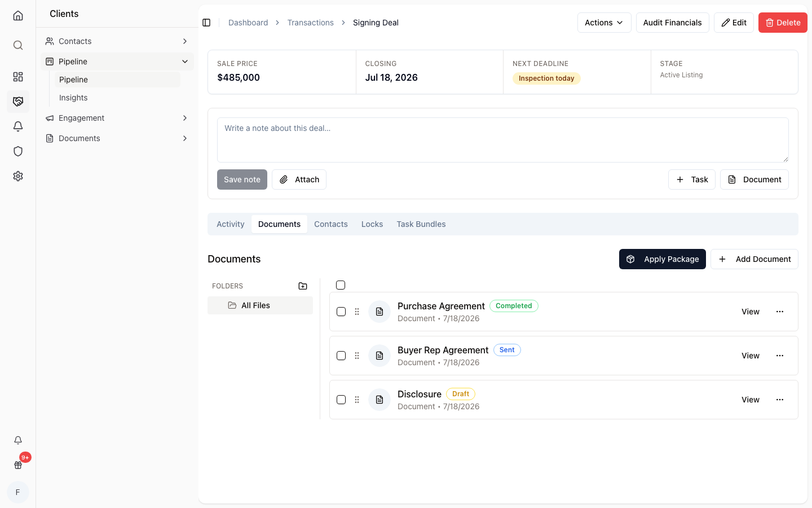
Task: Open the dashboard grid icon in rail
Action: click(18, 77)
